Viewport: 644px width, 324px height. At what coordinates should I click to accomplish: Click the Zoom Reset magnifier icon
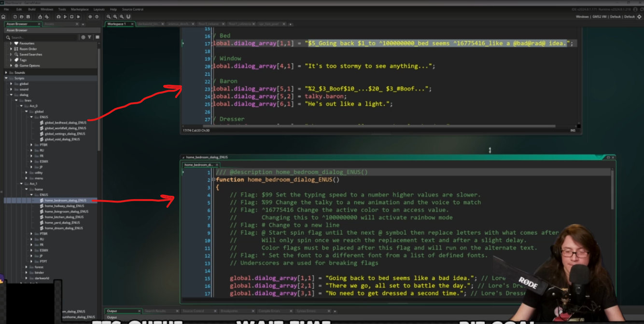(115, 17)
